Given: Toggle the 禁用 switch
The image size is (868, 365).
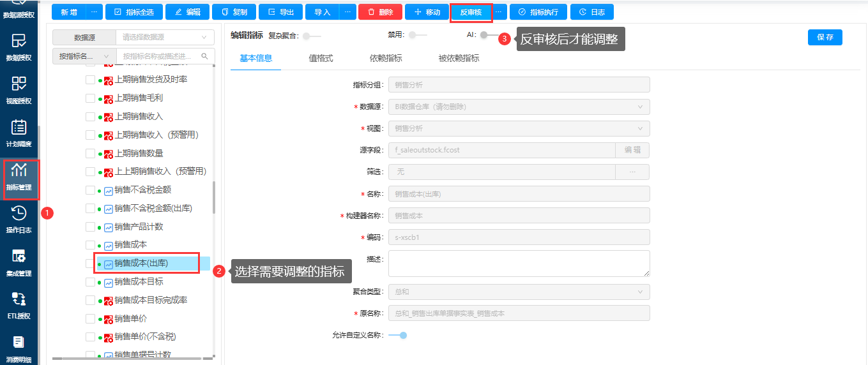Looking at the screenshot, I should (417, 36).
